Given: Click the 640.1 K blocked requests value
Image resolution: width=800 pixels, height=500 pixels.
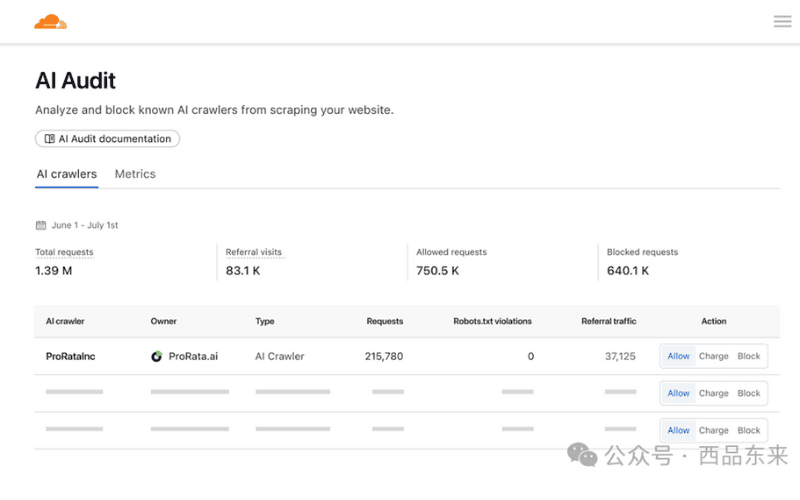Looking at the screenshot, I should [x=628, y=271].
